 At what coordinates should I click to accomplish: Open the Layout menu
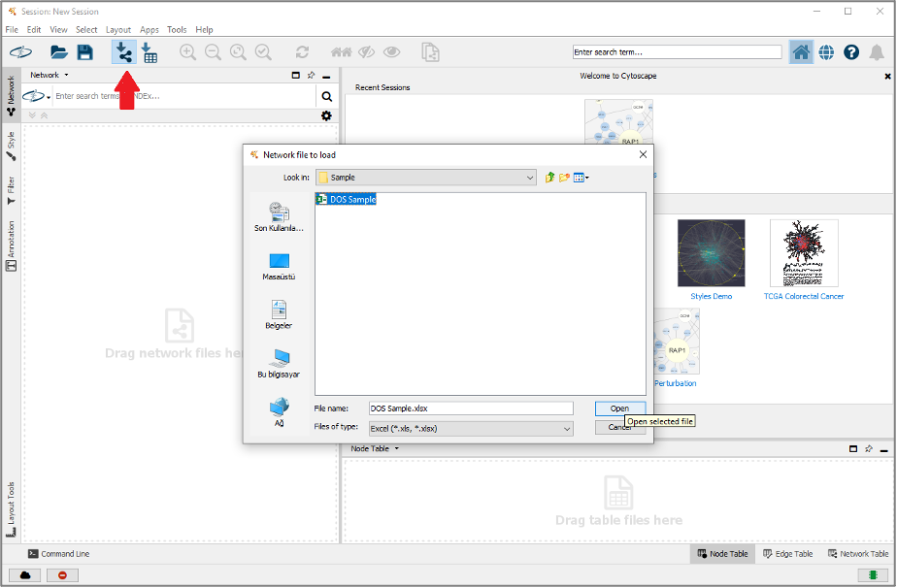tap(118, 30)
